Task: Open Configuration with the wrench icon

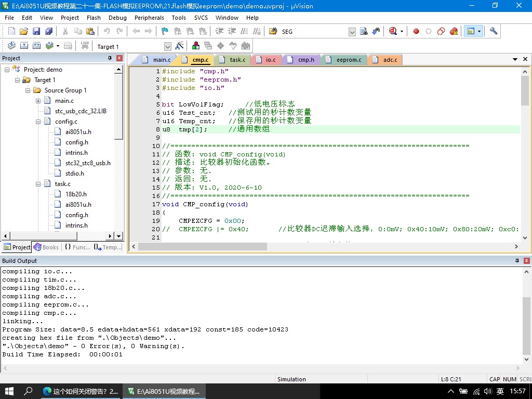Action: point(494,31)
